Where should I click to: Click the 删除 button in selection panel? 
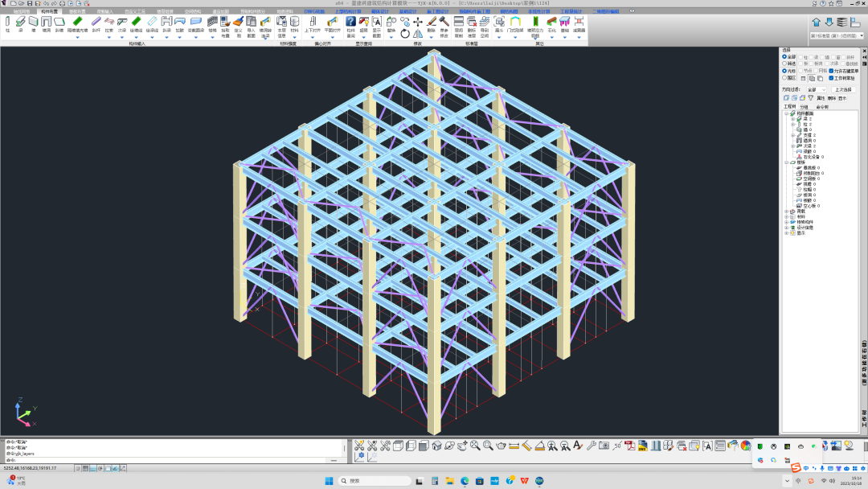[x=832, y=98]
